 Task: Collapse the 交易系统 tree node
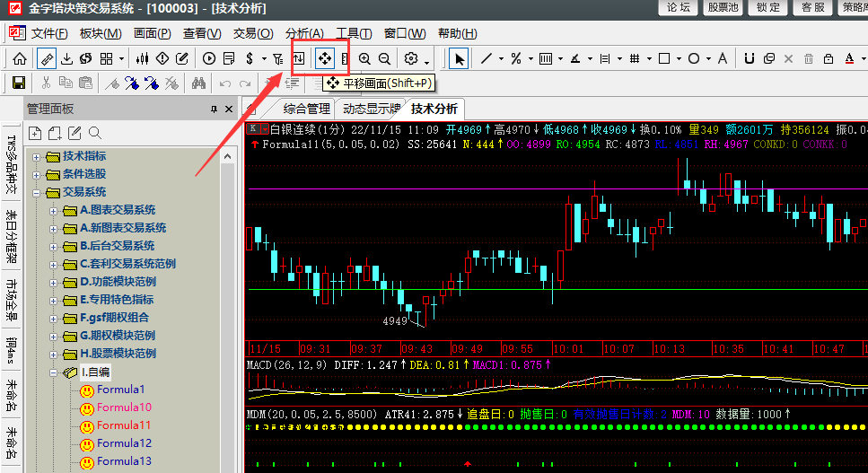[x=37, y=192]
